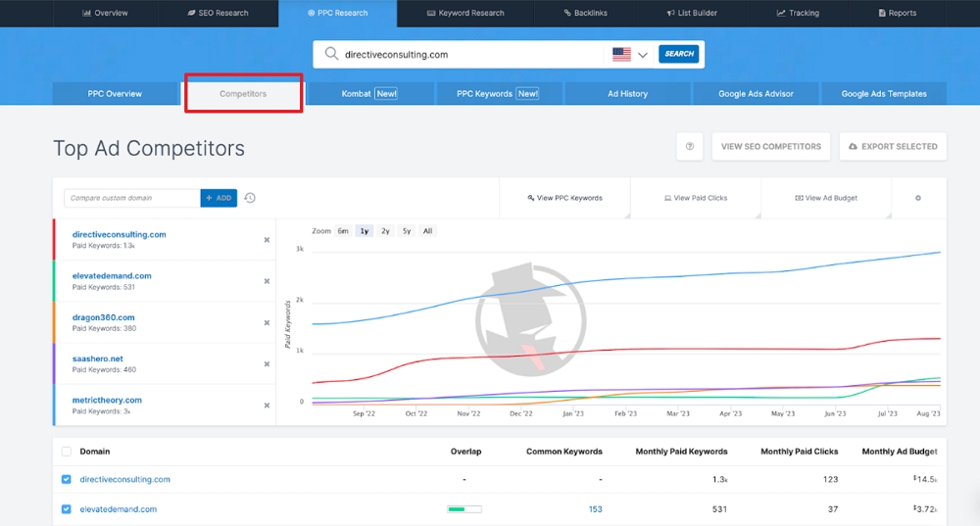980x526 pixels.
Task: Open the US flag country dropdown
Action: (630, 55)
